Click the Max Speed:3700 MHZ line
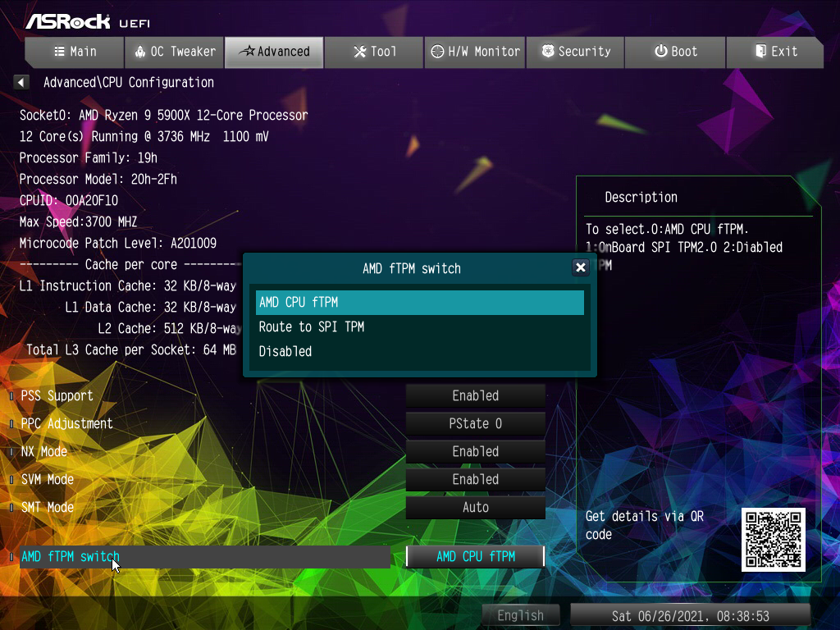Image resolution: width=840 pixels, height=630 pixels. 78,221
